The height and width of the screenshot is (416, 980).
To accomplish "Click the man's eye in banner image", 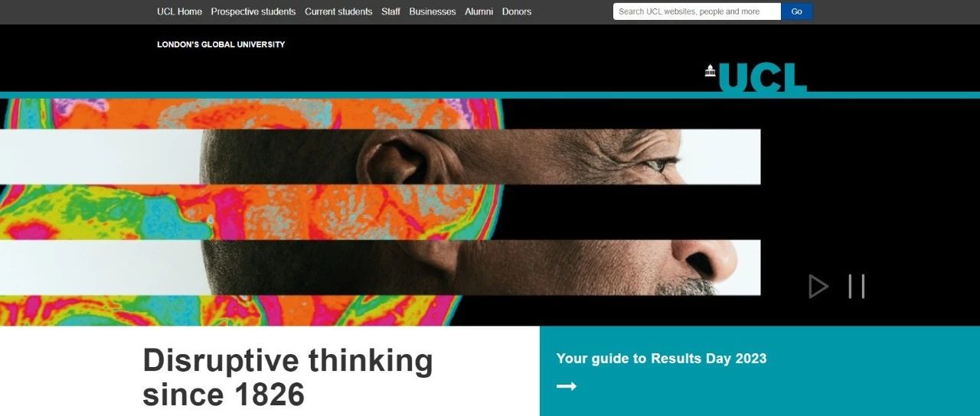I will coord(661,163).
